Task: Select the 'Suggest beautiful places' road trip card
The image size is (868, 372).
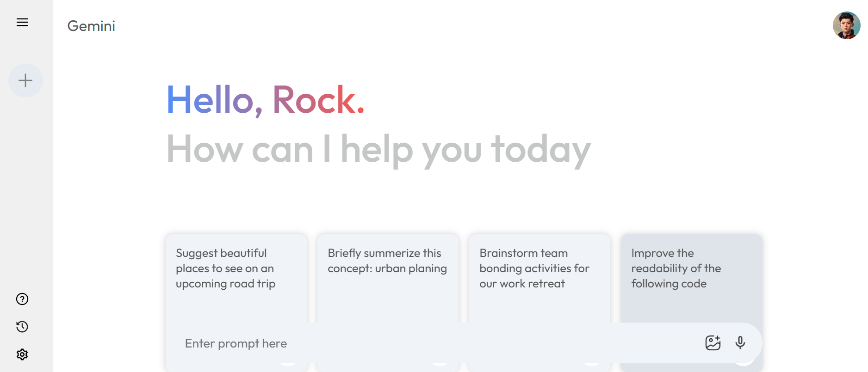Action: [236, 278]
